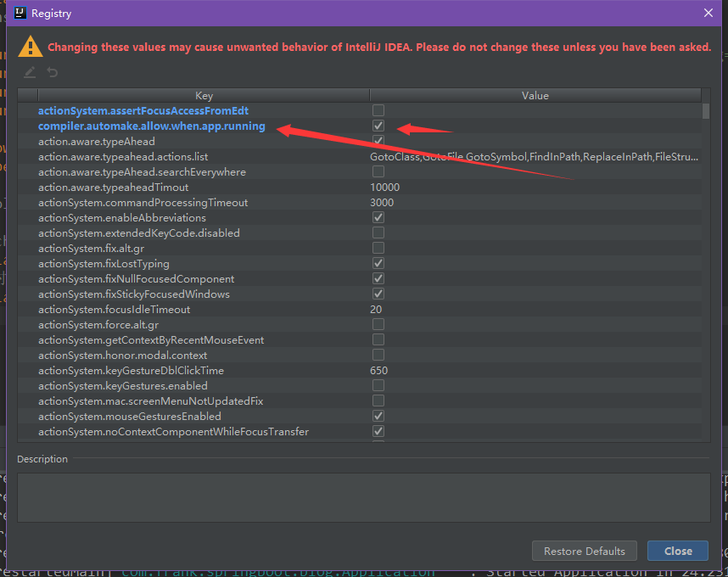Select action.aware.typeAhead.searchEverywhere key
Screen dimensions: 728x577
[x=142, y=171]
